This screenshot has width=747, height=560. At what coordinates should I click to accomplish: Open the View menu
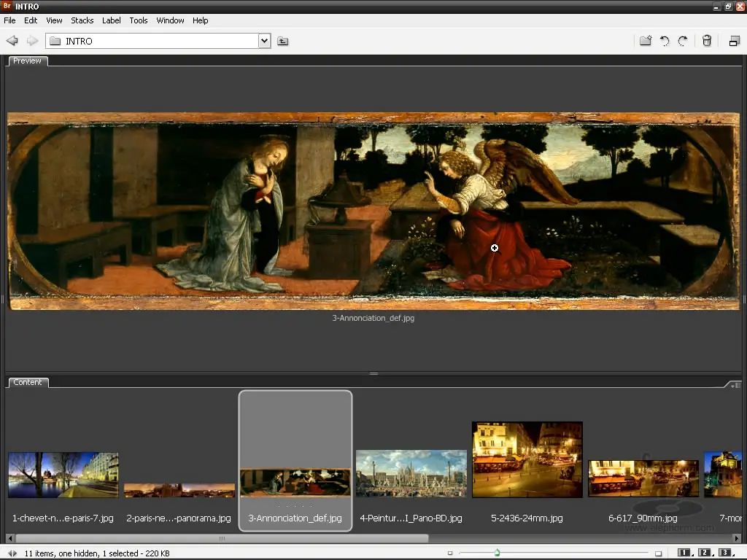pyautogui.click(x=54, y=20)
